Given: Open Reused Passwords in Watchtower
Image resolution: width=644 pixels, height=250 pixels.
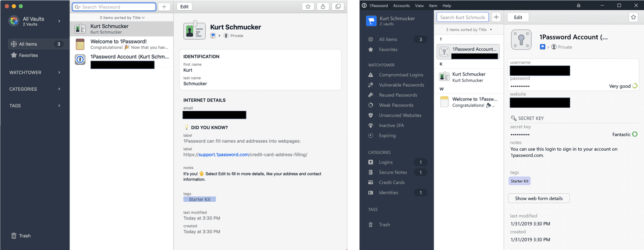Looking at the screenshot, I should (x=392, y=95).
